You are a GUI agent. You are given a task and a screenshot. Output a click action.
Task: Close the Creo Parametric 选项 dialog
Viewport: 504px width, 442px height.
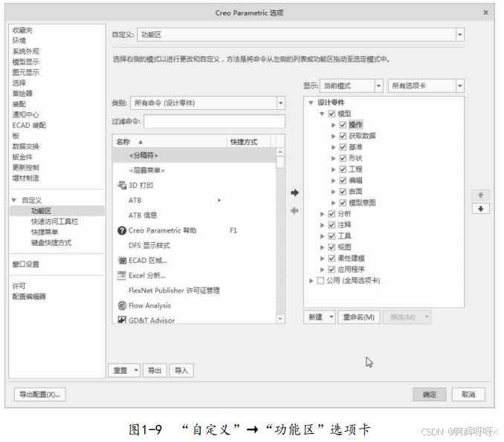coord(485,13)
